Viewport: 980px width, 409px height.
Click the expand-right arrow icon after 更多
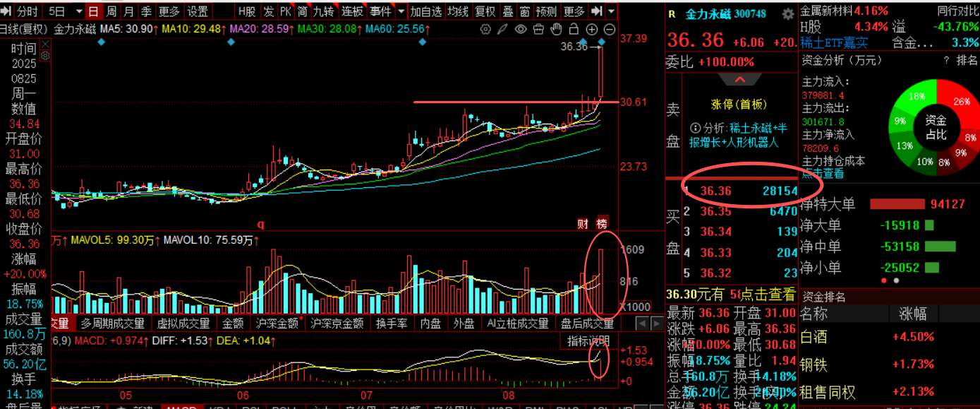(597, 11)
